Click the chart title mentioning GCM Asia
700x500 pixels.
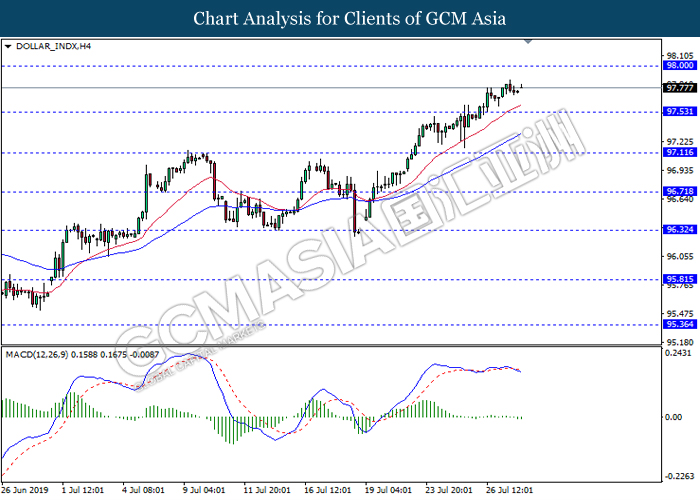349,18
